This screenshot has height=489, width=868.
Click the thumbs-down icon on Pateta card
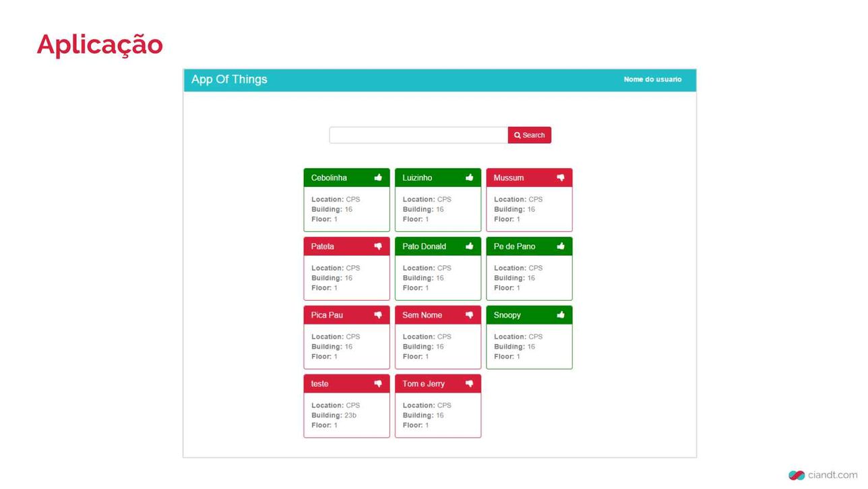tap(378, 247)
